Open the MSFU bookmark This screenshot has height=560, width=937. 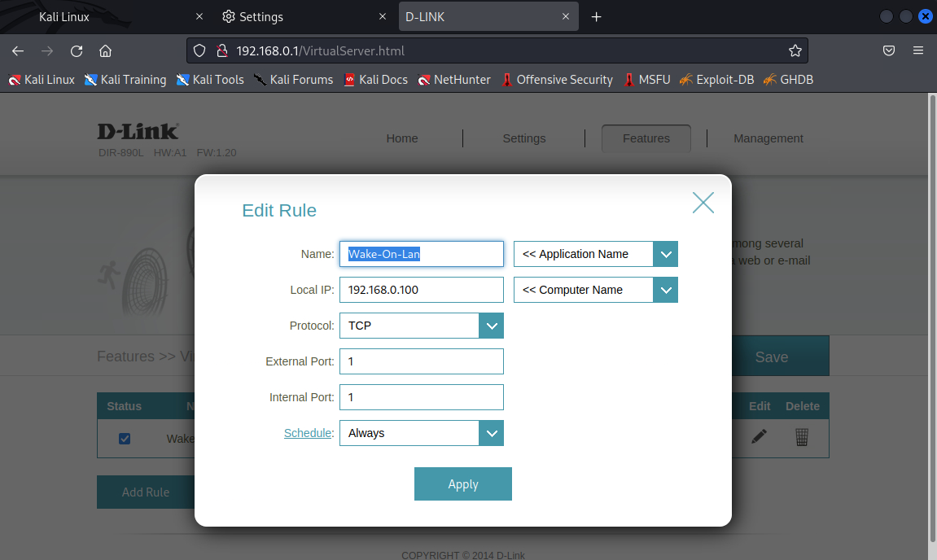646,80
